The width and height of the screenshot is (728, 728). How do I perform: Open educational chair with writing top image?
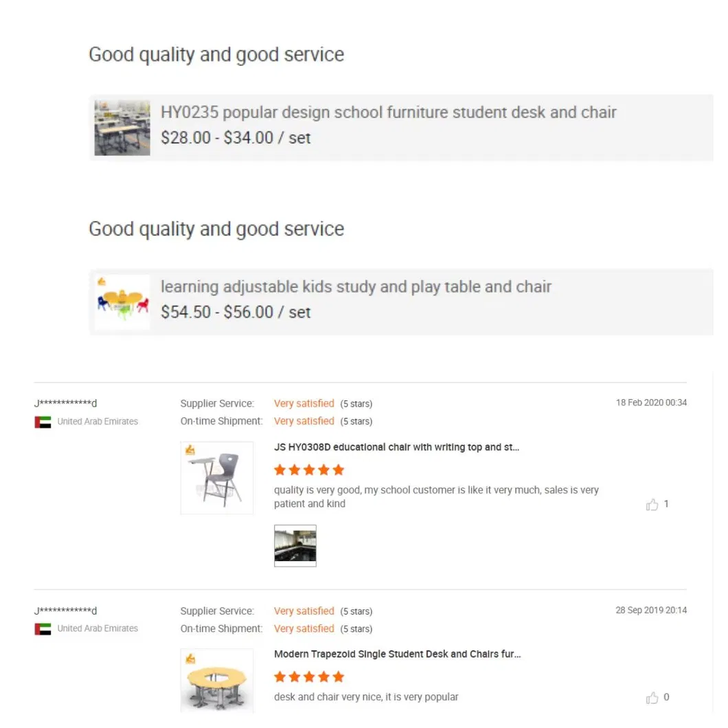coord(217,478)
